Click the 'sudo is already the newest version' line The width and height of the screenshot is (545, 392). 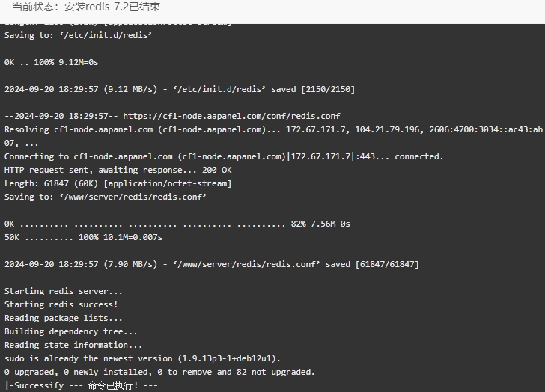(142, 358)
